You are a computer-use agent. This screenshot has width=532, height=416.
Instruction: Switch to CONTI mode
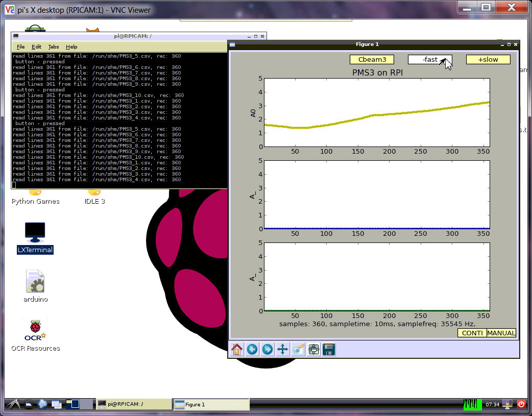472,333
